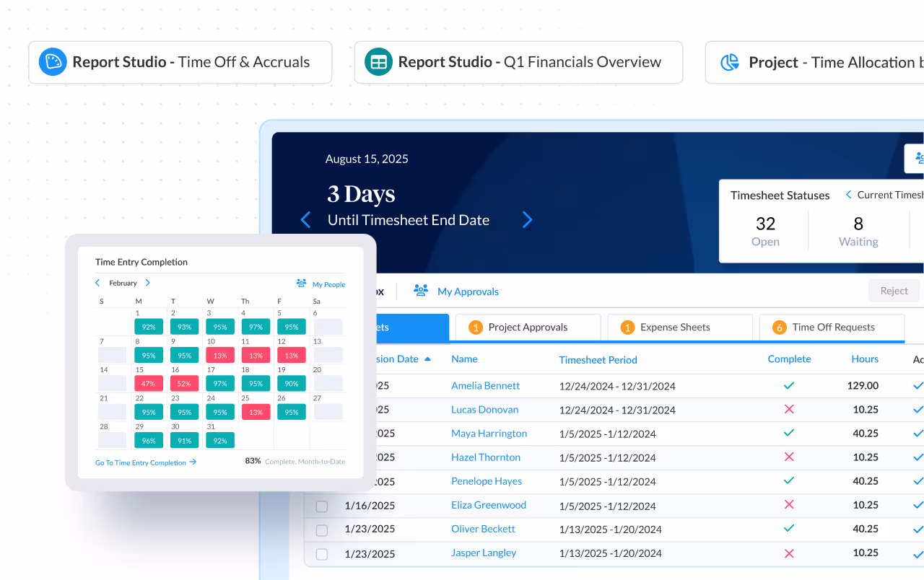Switch to Time Off Requests tab
Image resolution: width=924 pixels, height=580 pixels.
tap(832, 328)
